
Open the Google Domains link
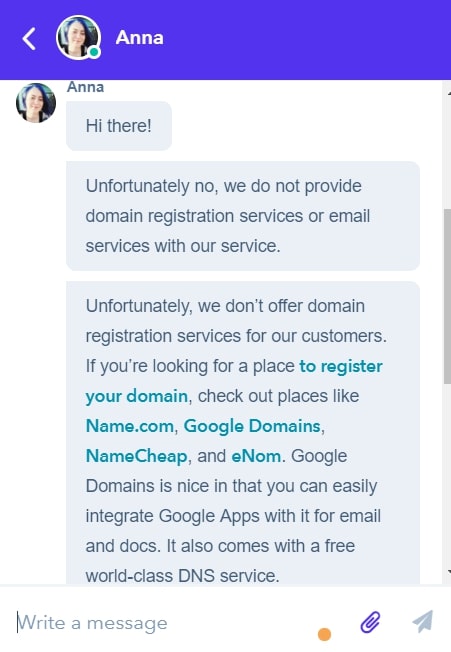[252, 426]
